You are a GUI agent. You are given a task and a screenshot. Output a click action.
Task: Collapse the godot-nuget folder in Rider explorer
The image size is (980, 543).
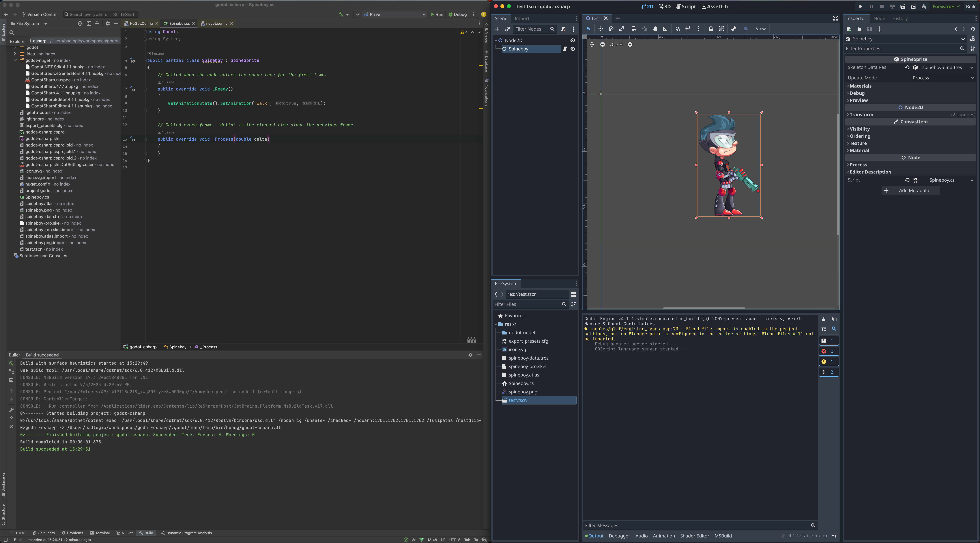click(15, 60)
